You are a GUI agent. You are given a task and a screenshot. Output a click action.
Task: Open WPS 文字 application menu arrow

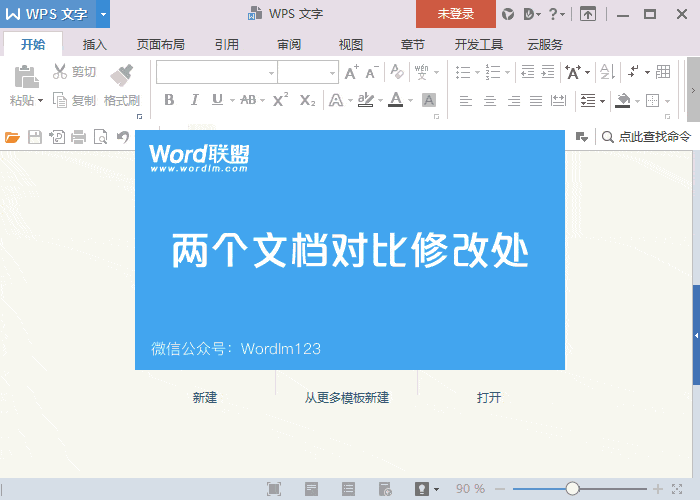103,14
